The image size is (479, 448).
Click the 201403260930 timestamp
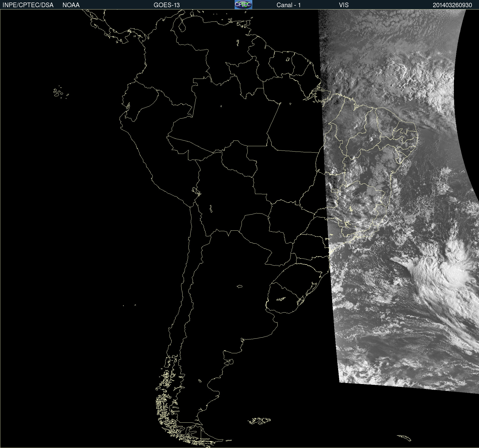[x=452, y=5]
